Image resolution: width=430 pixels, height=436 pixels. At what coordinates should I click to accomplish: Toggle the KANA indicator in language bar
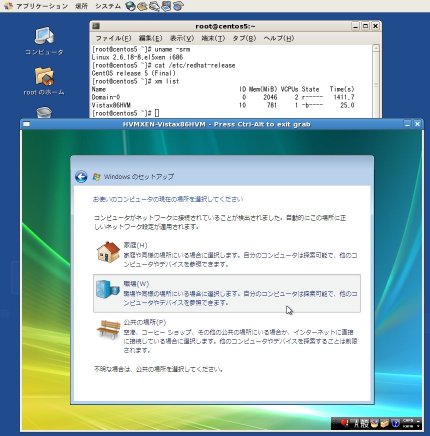[408, 426]
